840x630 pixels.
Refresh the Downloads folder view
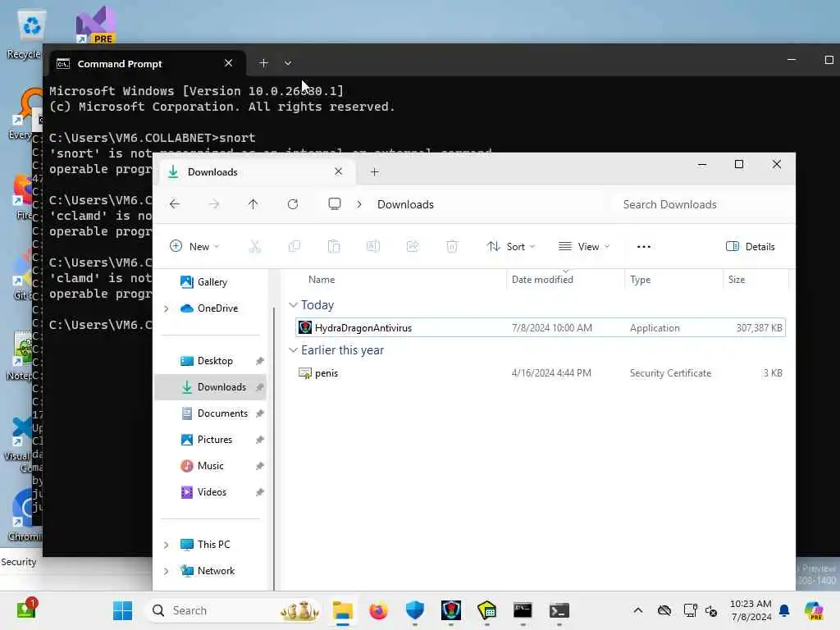tap(293, 204)
